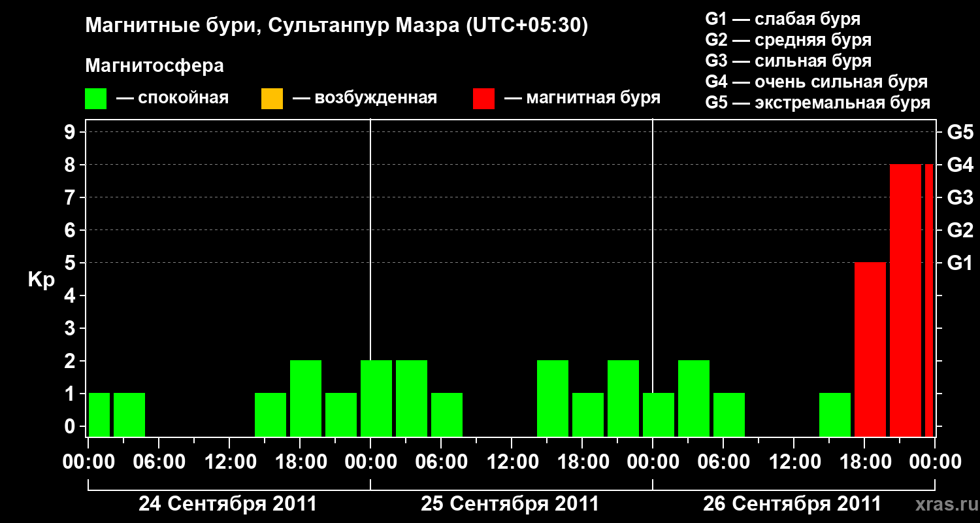980x523 pixels.
Task: Click the '25 Сентября 2011' date label
Action: point(510,504)
